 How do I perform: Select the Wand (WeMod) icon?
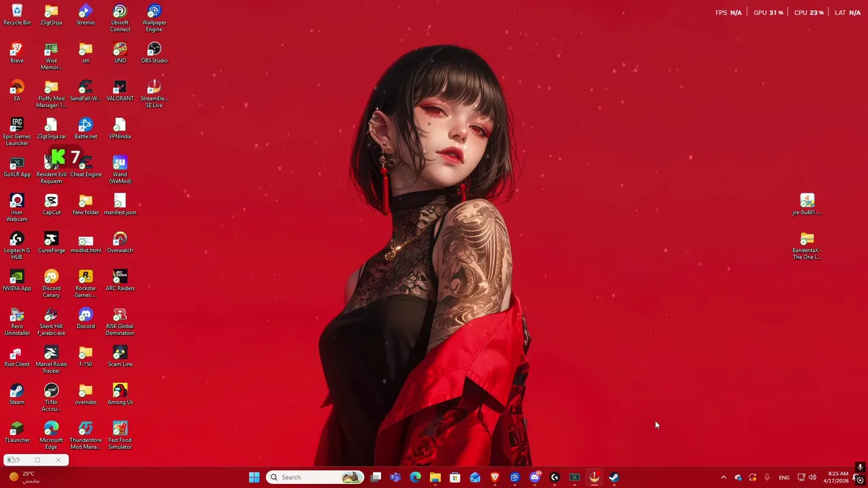pyautogui.click(x=120, y=170)
